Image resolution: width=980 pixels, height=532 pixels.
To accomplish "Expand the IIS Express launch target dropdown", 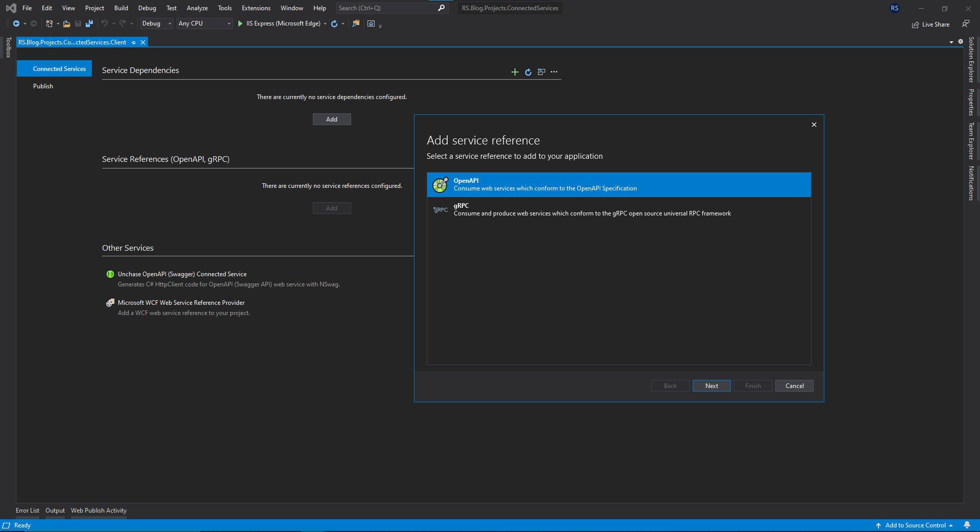I will (325, 23).
